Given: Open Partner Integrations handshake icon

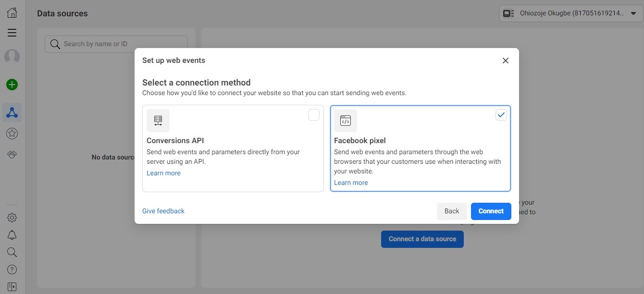Looking at the screenshot, I should [x=12, y=154].
